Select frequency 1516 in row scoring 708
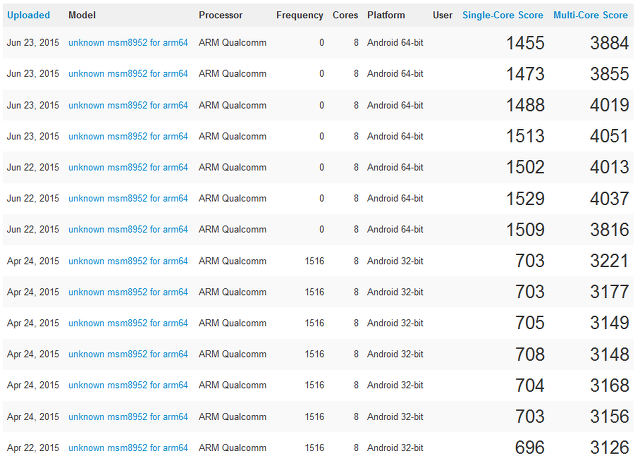640x463 pixels. coord(315,354)
